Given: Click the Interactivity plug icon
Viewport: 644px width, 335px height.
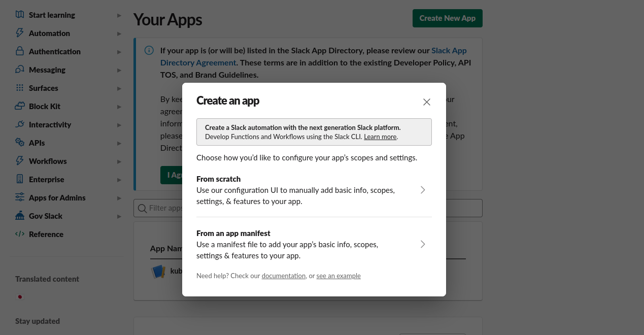Looking at the screenshot, I should (20, 124).
